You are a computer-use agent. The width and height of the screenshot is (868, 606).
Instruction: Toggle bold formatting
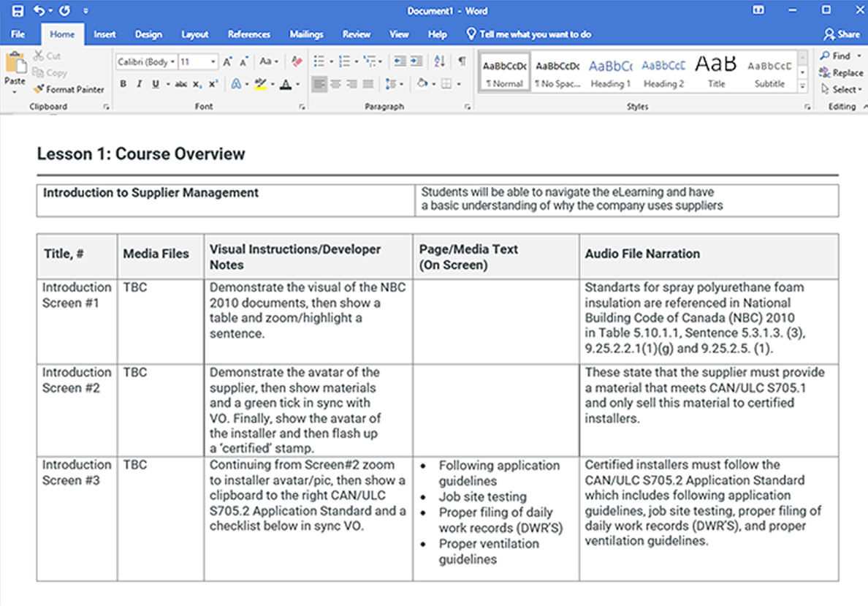tap(123, 84)
